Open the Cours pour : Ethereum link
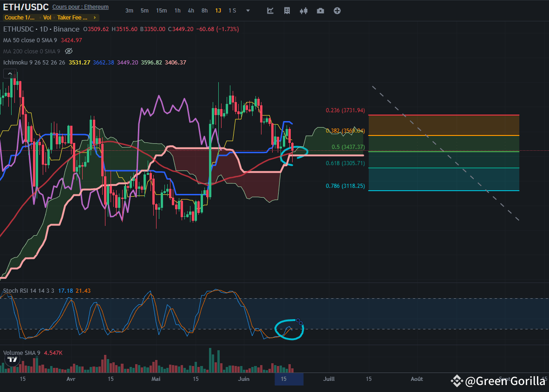The width and height of the screenshot is (549, 392). click(x=80, y=7)
